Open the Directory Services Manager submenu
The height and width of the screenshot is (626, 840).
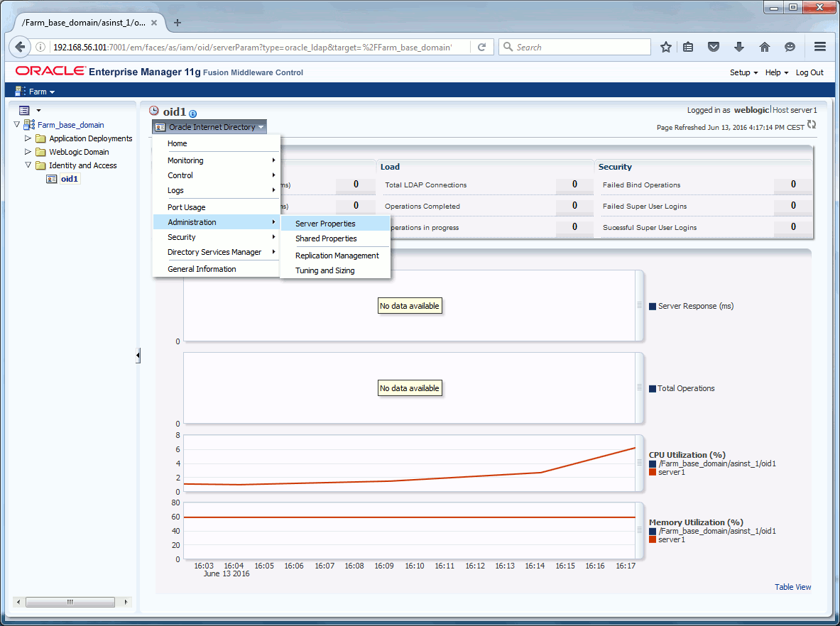point(217,252)
